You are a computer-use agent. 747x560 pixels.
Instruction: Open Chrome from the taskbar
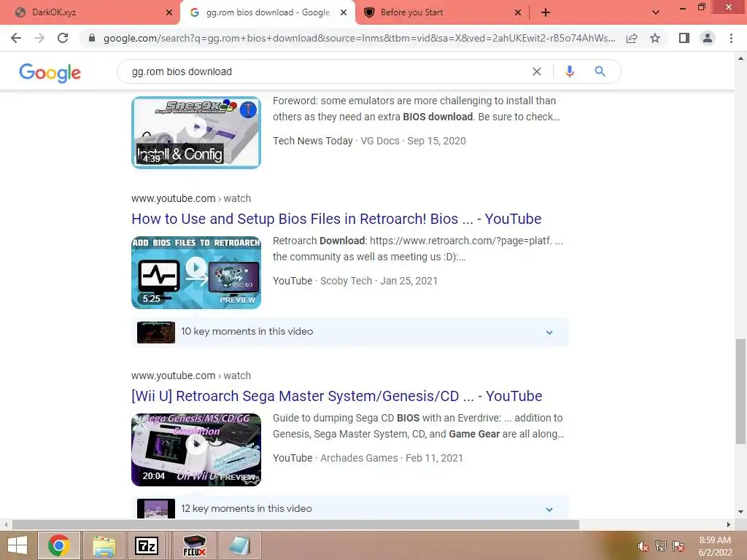tap(58, 545)
